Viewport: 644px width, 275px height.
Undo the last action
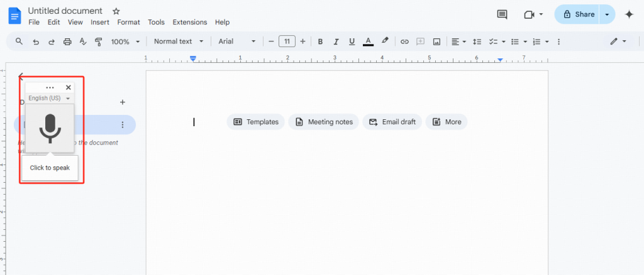coord(36,41)
